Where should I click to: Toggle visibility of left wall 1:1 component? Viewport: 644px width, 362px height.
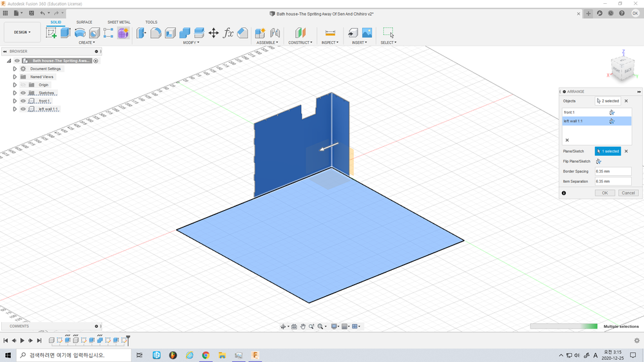[x=23, y=109]
